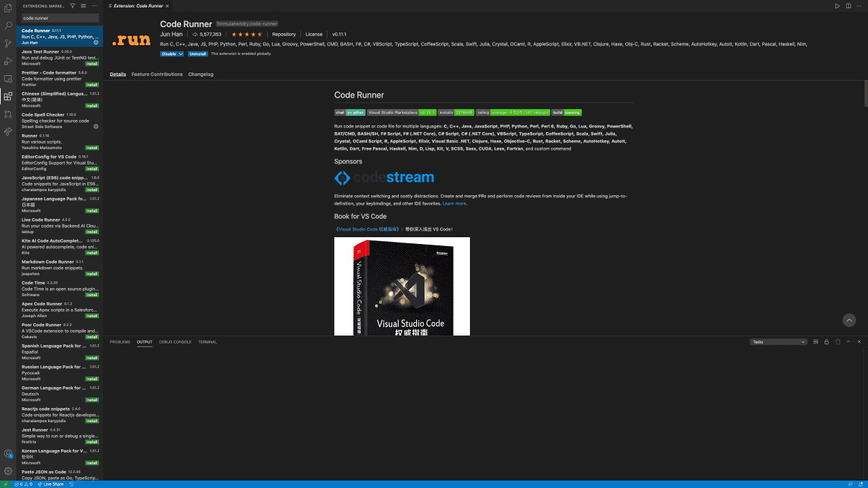Expand the Disable button dropdown arrow
The width and height of the screenshot is (868, 488).
click(181, 54)
